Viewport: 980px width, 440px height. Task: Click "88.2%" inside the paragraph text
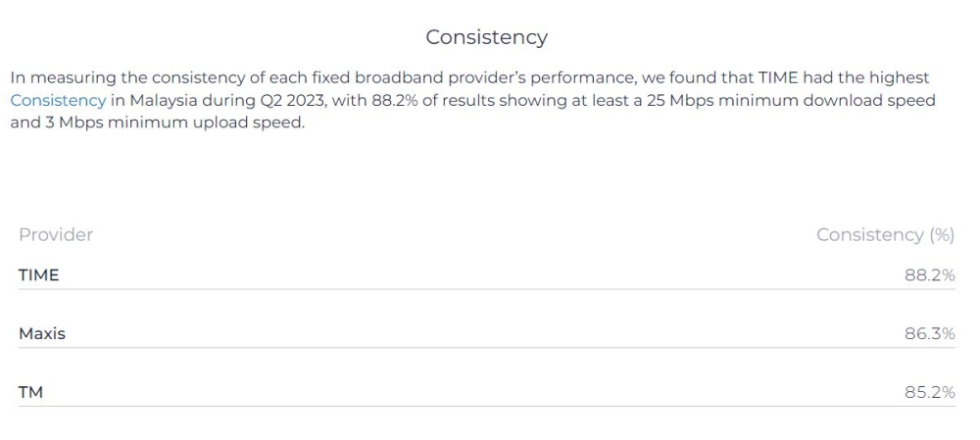point(397,100)
